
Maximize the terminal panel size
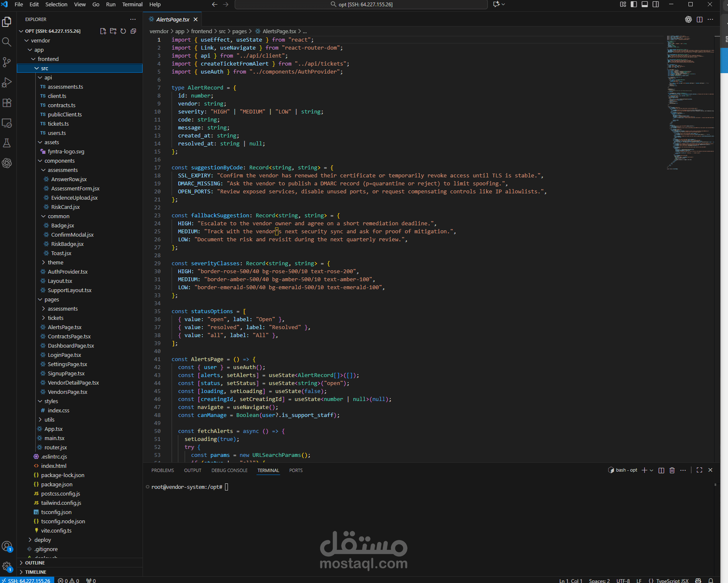(x=699, y=470)
